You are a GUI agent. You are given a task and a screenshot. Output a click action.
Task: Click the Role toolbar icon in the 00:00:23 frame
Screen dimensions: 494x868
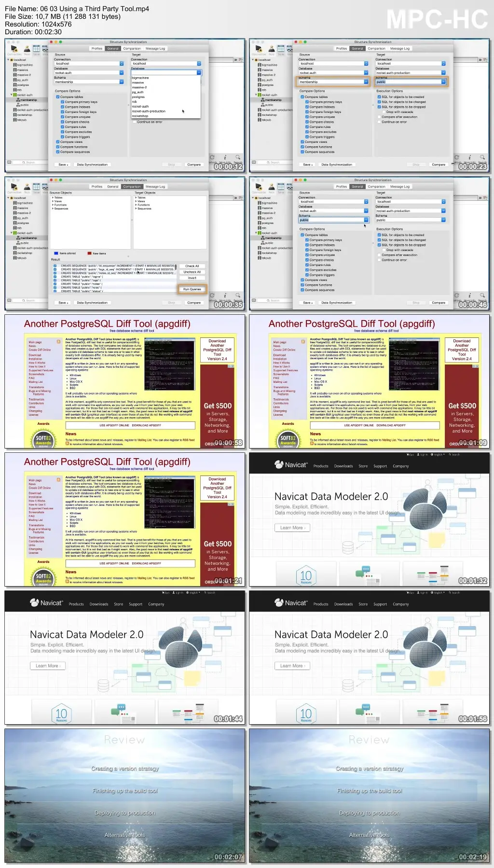[272, 49]
